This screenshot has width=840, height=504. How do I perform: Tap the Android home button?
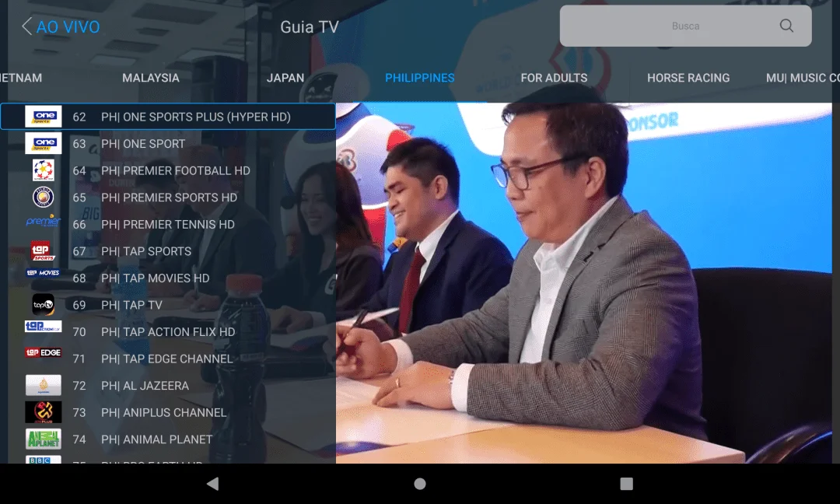pos(420,484)
